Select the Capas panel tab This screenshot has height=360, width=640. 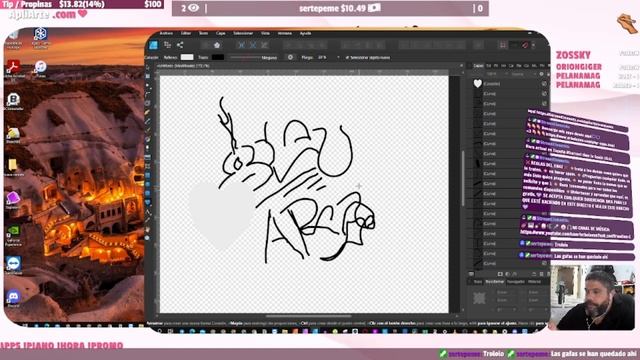478,65
